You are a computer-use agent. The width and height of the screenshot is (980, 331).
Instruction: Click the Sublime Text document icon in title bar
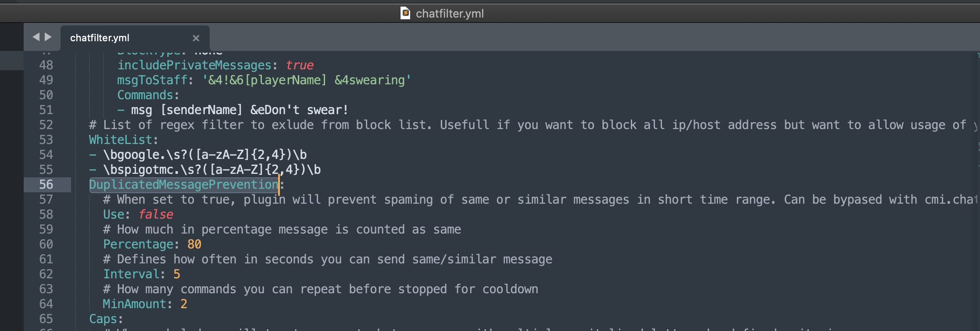coord(405,13)
